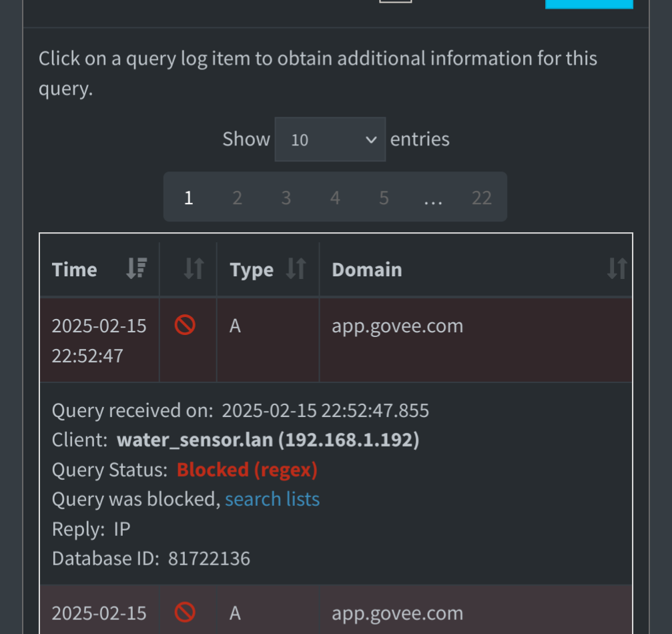Expand the second app.govee.com query row

pos(336,609)
